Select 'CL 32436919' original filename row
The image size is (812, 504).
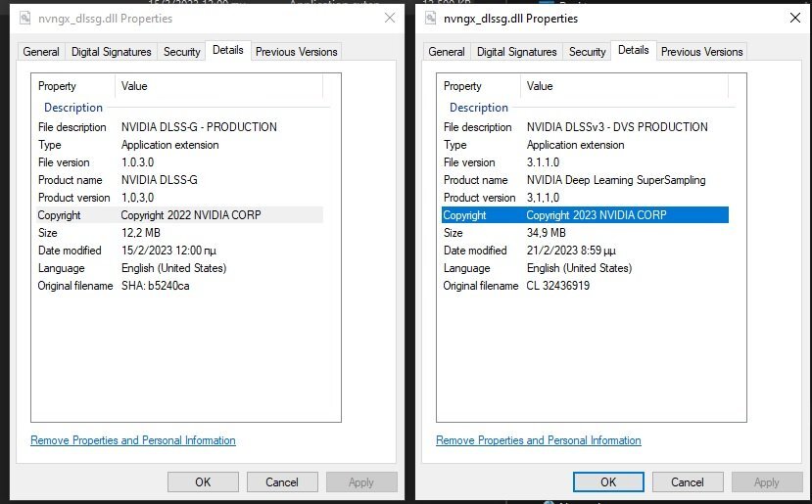(x=585, y=286)
